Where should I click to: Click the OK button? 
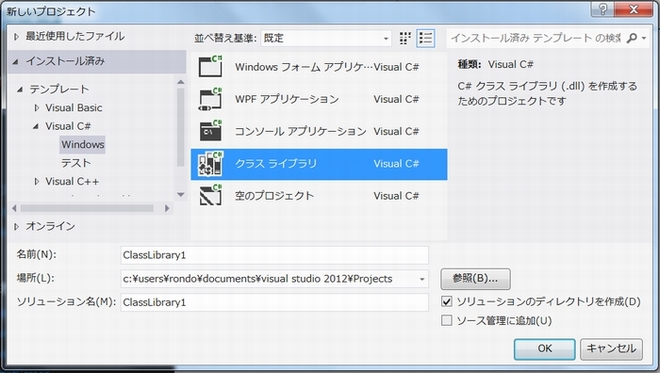pyautogui.click(x=544, y=349)
